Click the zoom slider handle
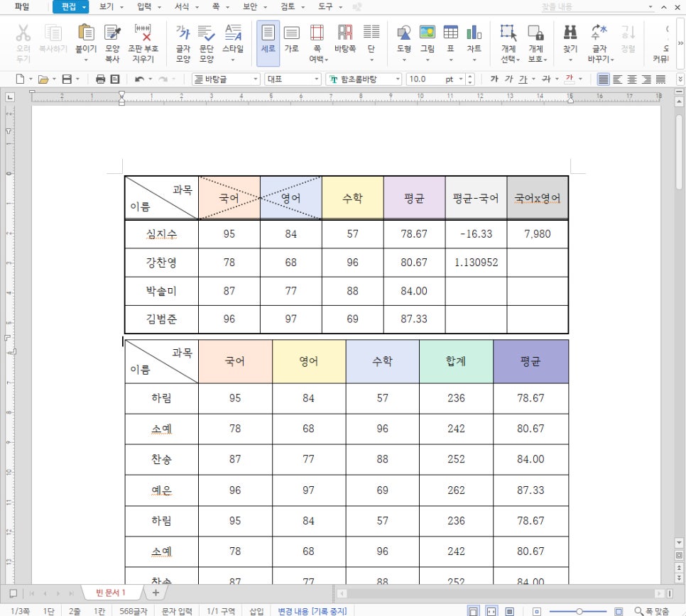The image size is (686, 616). click(x=579, y=611)
